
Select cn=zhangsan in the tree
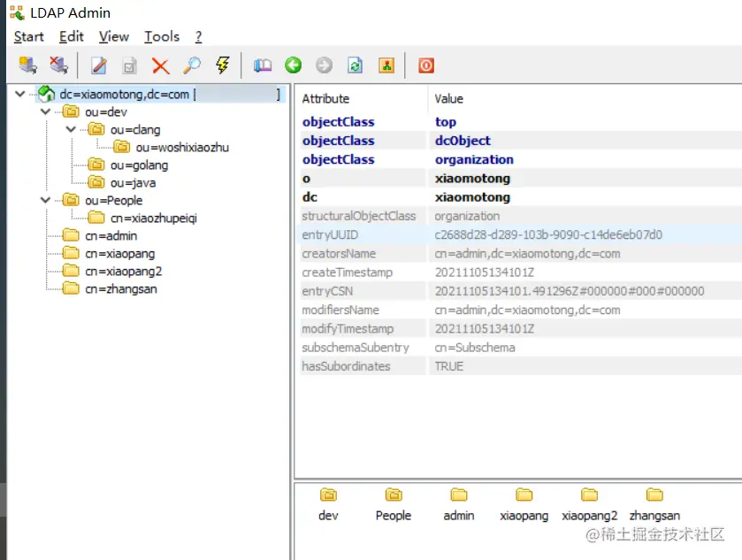[120, 289]
